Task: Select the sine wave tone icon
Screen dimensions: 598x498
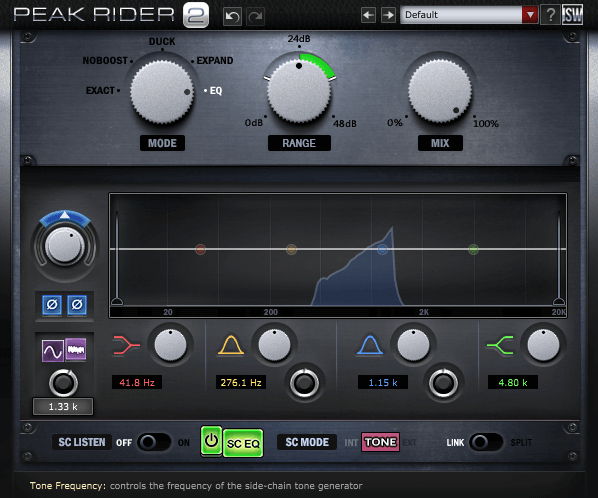Action: coord(53,350)
